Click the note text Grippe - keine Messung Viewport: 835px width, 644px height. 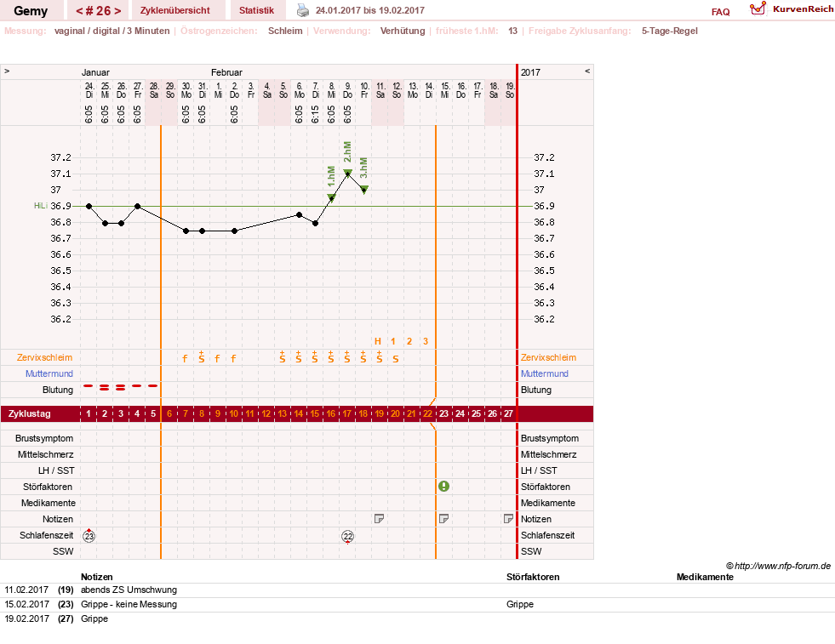tap(129, 604)
